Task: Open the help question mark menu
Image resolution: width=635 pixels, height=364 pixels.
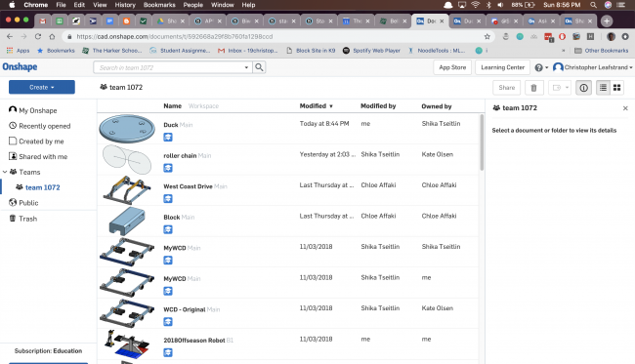Action: pyautogui.click(x=541, y=67)
